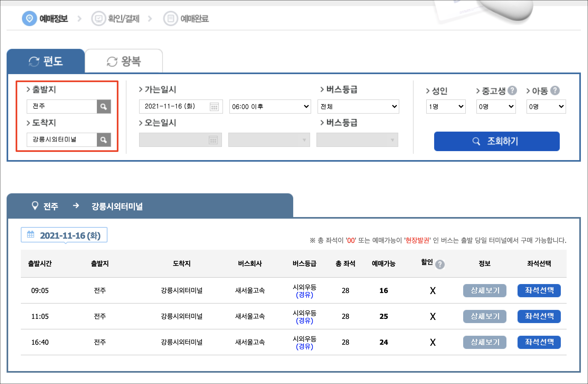
Task: Click the 확인/결제 step icon
Action: coord(98,18)
